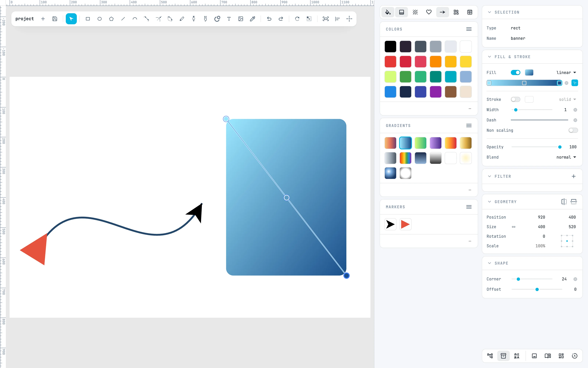Select the rectangle tool
The width and height of the screenshot is (588, 368).
point(88,19)
